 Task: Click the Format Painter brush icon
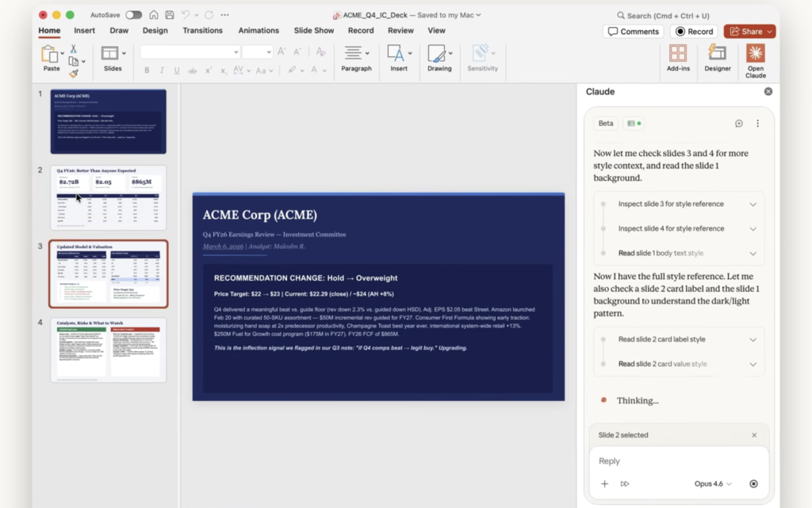click(74, 74)
